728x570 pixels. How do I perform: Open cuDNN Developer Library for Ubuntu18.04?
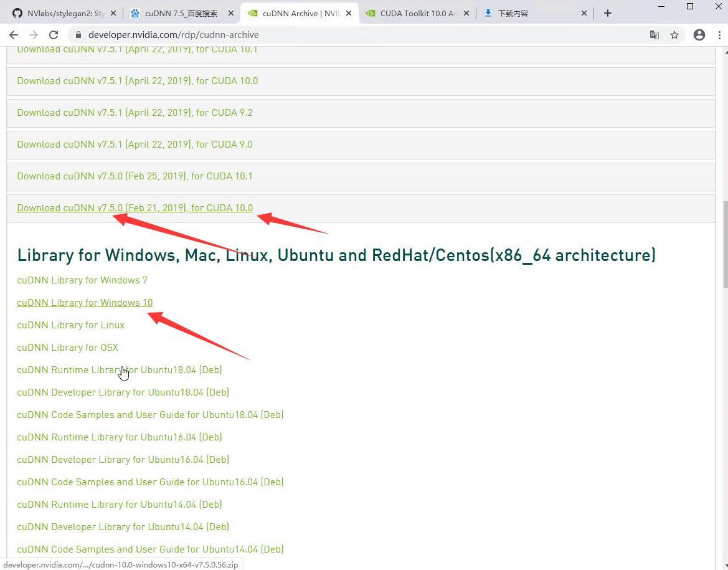[x=123, y=392]
